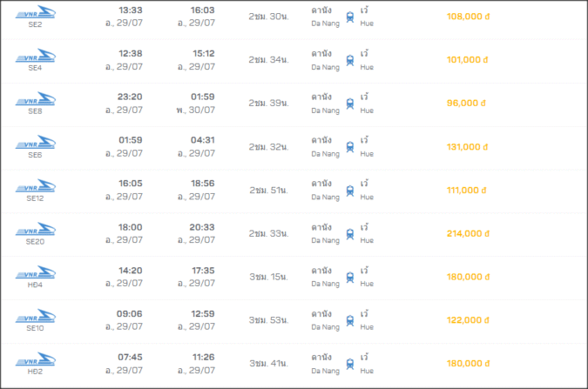The height and width of the screenshot is (389, 588).
Task: Pick the 131,000 đ ticket price
Action: [467, 146]
